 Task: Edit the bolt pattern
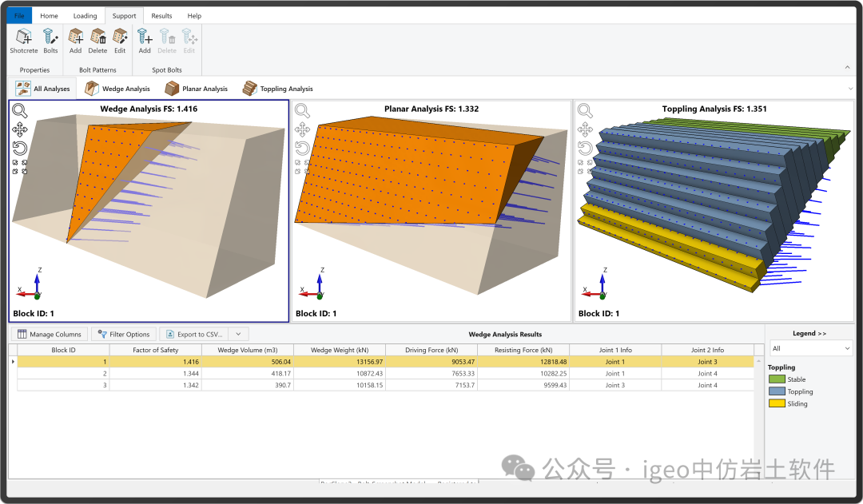pyautogui.click(x=120, y=40)
